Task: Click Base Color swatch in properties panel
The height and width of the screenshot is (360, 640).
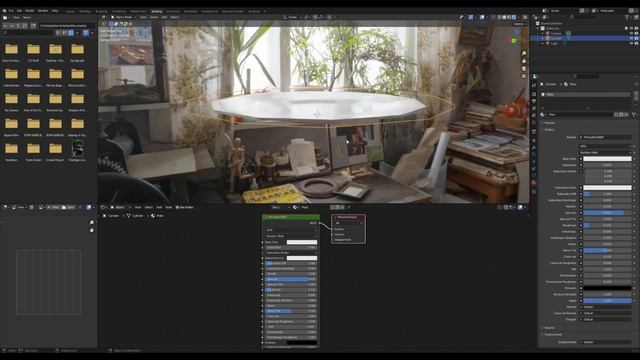Action: pyautogui.click(x=607, y=159)
